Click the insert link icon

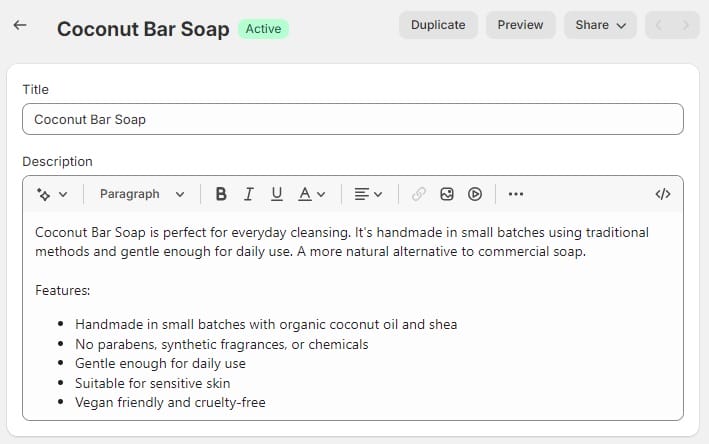tap(419, 194)
